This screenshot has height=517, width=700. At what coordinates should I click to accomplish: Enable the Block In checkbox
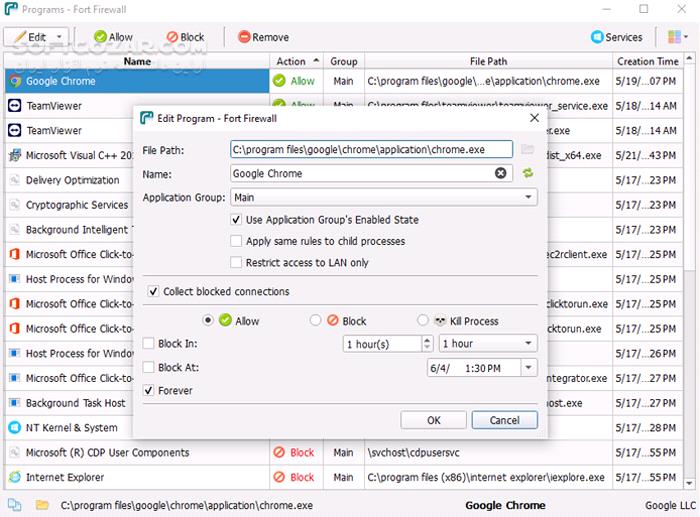148,344
